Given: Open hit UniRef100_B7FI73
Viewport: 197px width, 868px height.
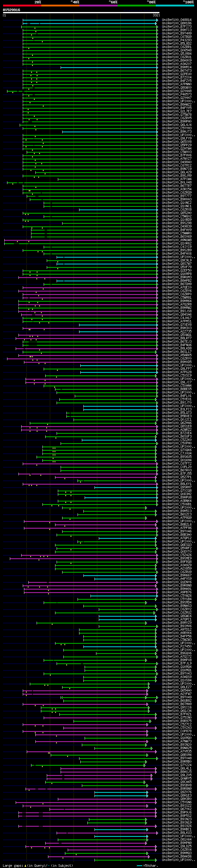Looking at the screenshot, I should tap(176, 26).
